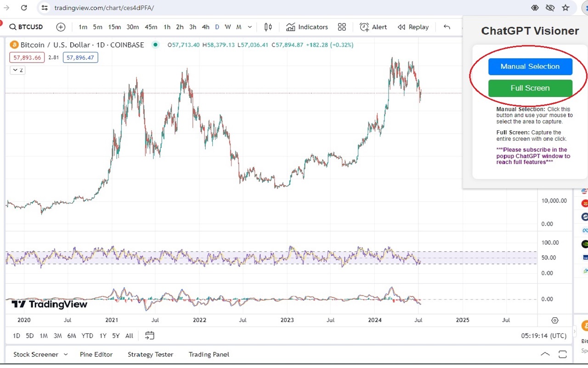Viewport: 588px width, 368px height.
Task: Click the green market status dot
Action: [155, 45]
